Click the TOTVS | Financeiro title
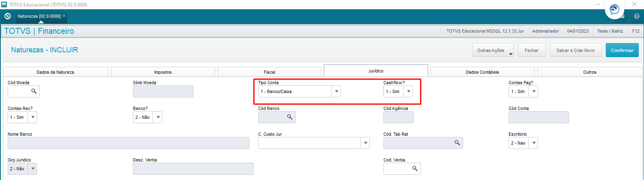The width and height of the screenshot is (644, 180). tap(39, 31)
